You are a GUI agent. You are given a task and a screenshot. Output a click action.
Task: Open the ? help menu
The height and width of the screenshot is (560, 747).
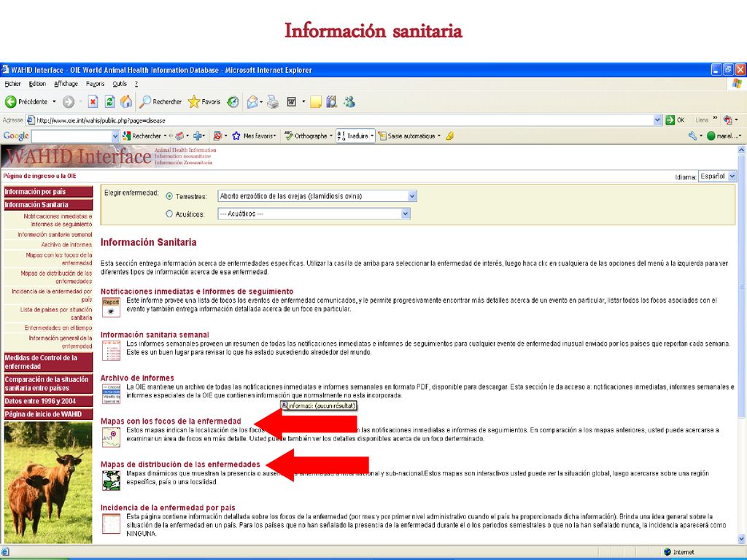(136, 84)
